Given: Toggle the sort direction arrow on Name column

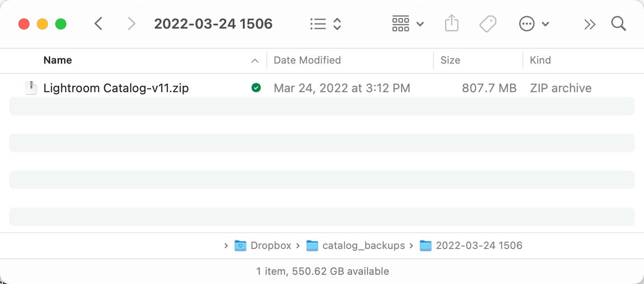Looking at the screenshot, I should click(255, 60).
